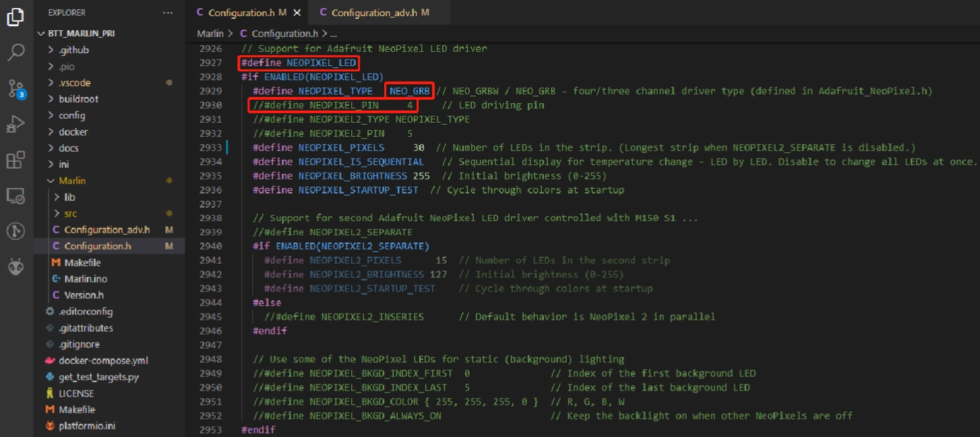Screen dimensions: 980x437
Task: Click Configuration.h in the breadcrumb
Action: (284, 33)
